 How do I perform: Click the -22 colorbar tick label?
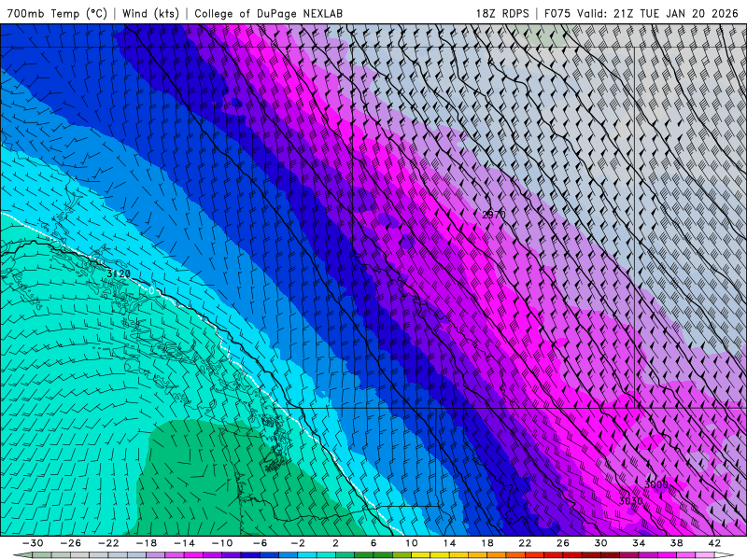[108, 543]
